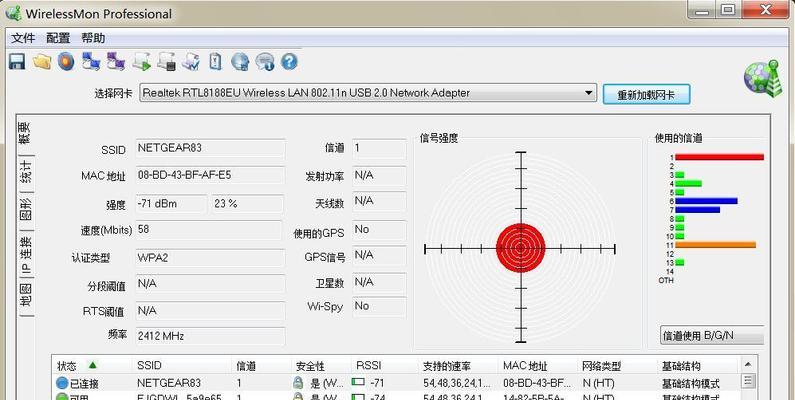
Task: Sort list by 支持的速率 column header
Action: click(459, 366)
